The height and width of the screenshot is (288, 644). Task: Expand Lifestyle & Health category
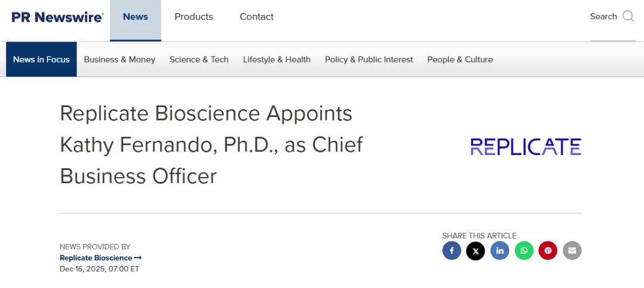click(x=277, y=60)
